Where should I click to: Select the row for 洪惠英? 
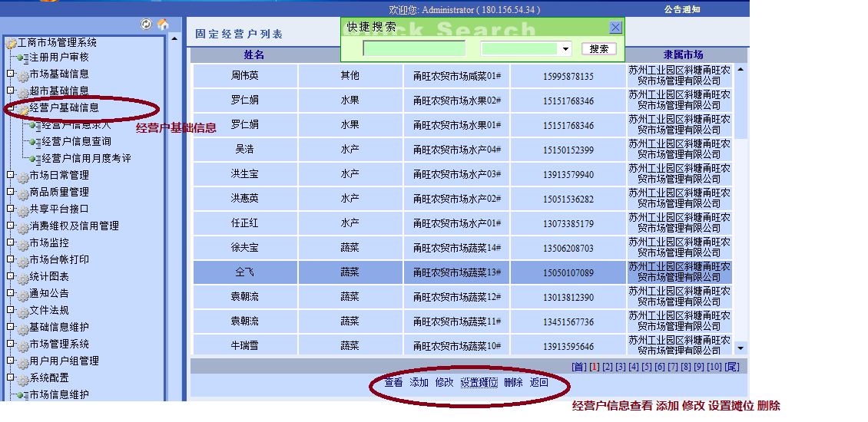click(x=462, y=199)
